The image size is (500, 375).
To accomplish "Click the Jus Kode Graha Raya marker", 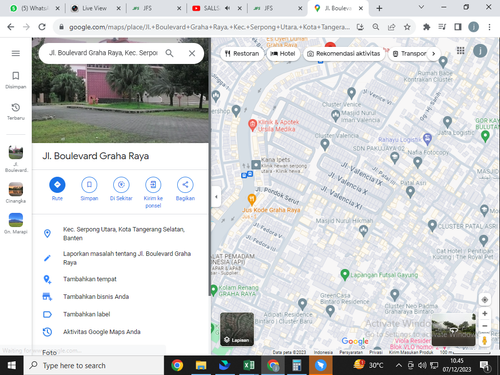I will point(252,200).
